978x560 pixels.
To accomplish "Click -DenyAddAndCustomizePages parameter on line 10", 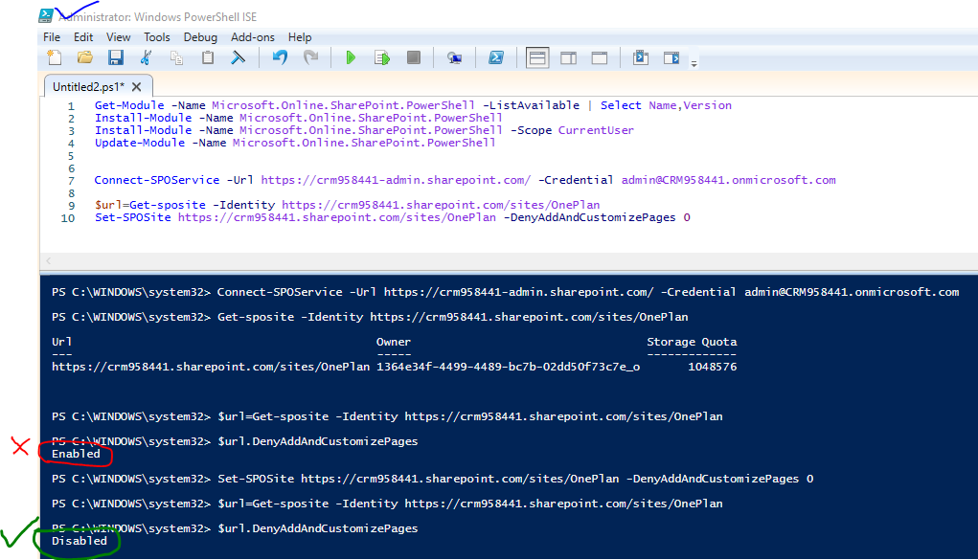I will 589,217.
